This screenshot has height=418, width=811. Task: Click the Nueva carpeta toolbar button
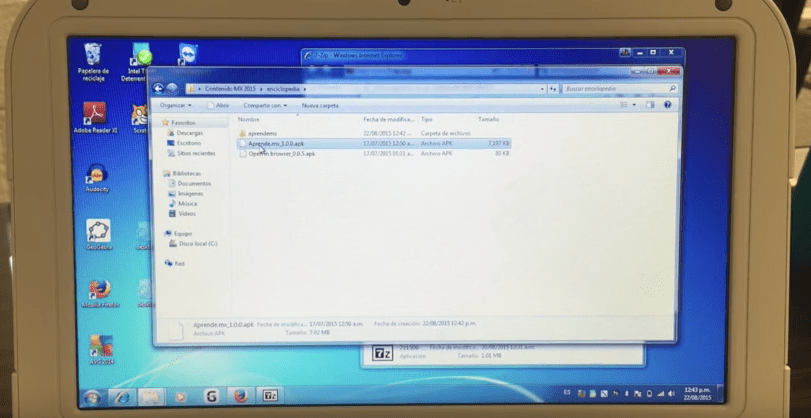[320, 106]
